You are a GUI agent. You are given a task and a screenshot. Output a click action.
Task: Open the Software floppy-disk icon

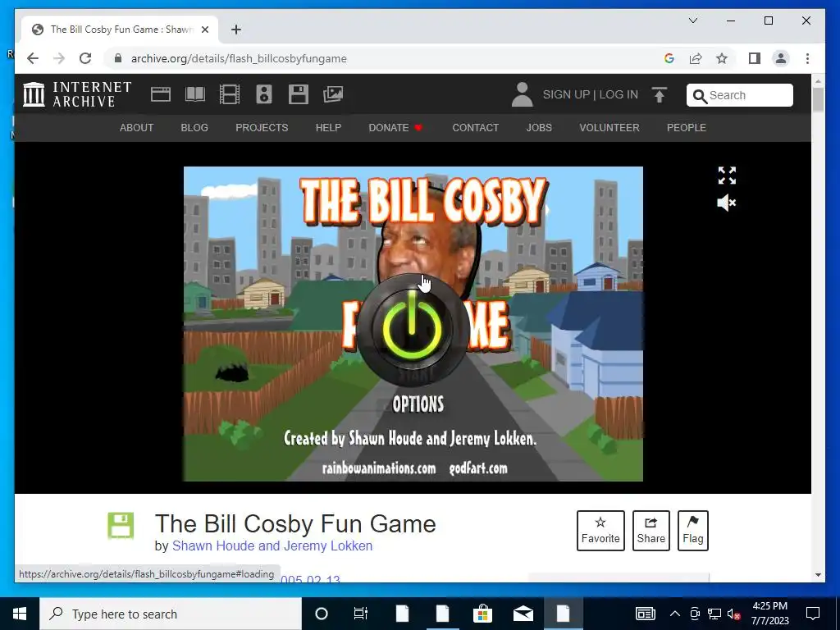299,94
